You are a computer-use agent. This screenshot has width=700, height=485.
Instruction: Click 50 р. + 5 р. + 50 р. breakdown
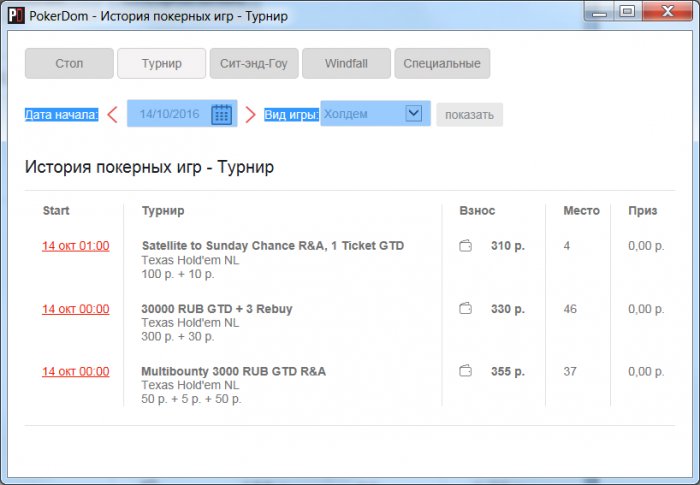(x=191, y=399)
